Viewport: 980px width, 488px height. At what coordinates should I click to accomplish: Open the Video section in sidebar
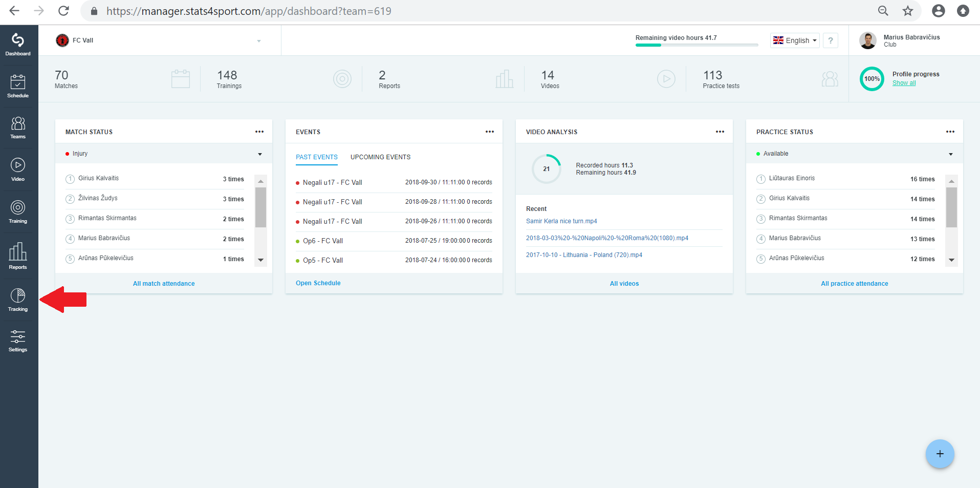[x=18, y=170]
